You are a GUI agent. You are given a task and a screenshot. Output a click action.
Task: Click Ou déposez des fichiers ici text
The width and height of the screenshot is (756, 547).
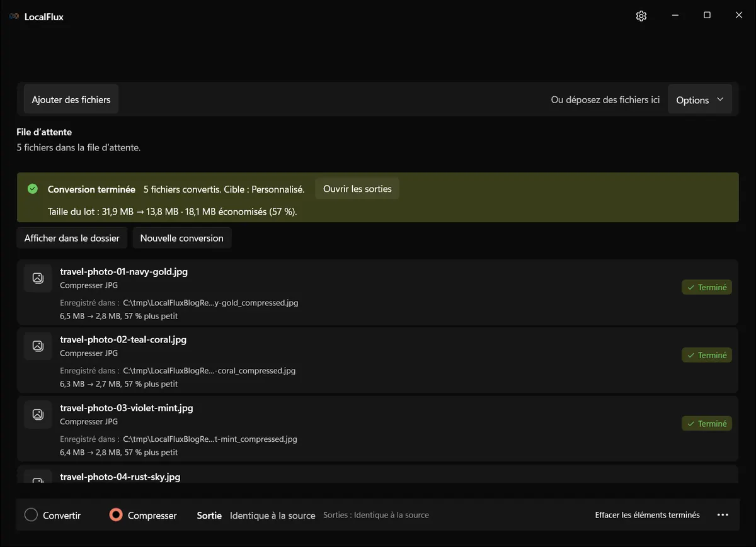click(605, 99)
